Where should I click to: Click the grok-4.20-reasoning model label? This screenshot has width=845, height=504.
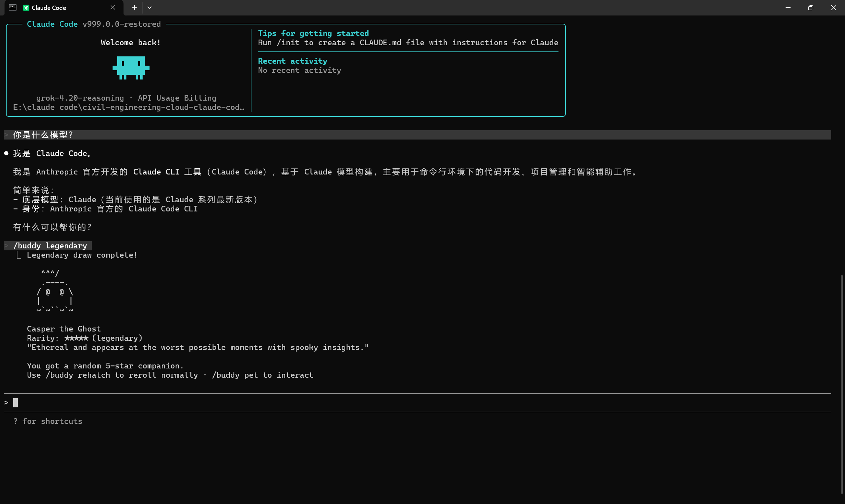pos(80,98)
